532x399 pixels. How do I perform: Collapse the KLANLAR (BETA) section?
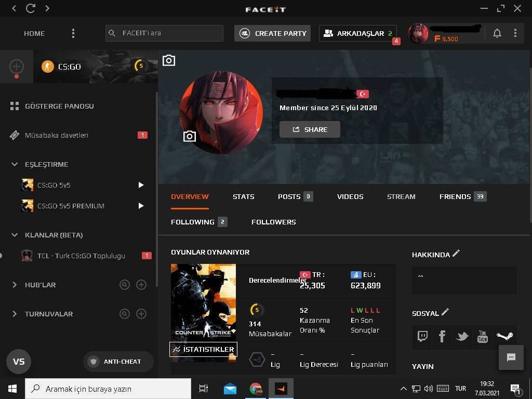14,235
